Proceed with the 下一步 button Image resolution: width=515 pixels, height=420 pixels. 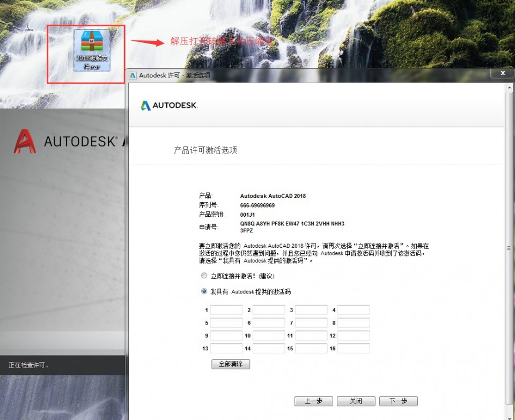pyautogui.click(x=398, y=401)
